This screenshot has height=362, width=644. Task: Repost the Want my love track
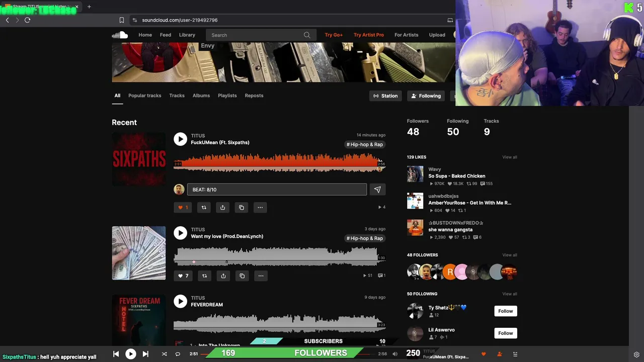204,276
